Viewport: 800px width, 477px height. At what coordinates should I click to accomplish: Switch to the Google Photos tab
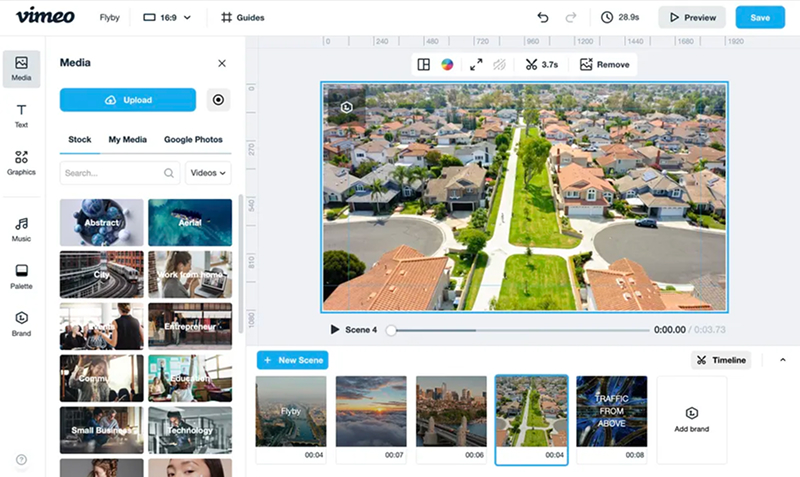(193, 140)
